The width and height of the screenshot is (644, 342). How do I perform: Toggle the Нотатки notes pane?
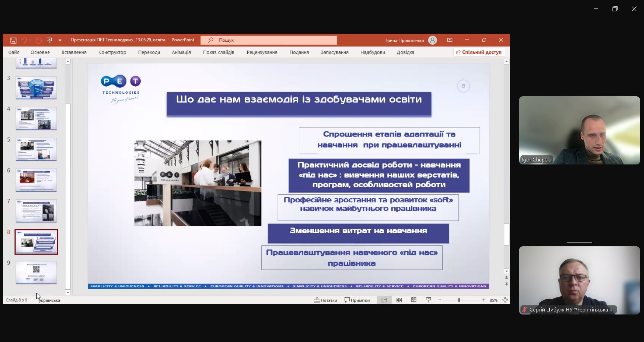click(326, 300)
